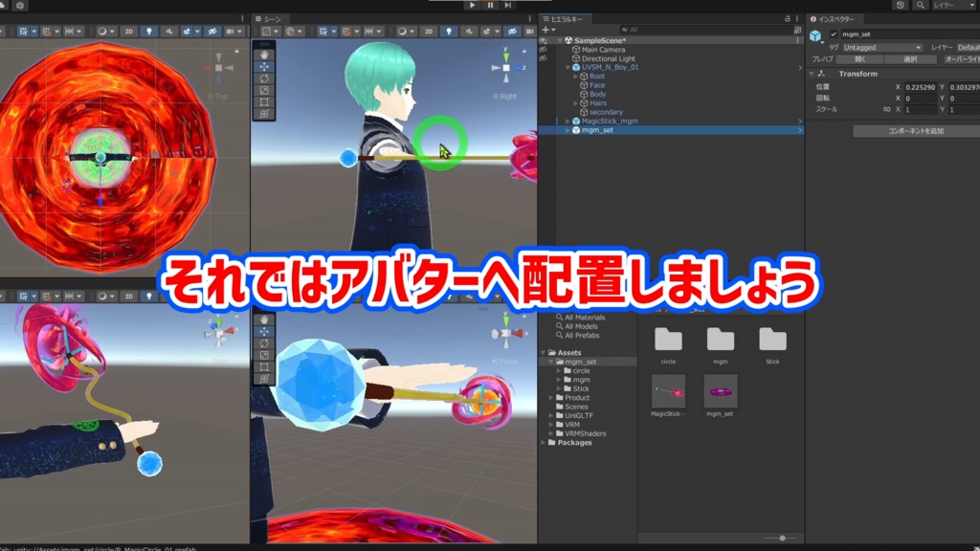Expand the Hairs object in the Hierarchy
980x551 pixels.
pos(575,103)
